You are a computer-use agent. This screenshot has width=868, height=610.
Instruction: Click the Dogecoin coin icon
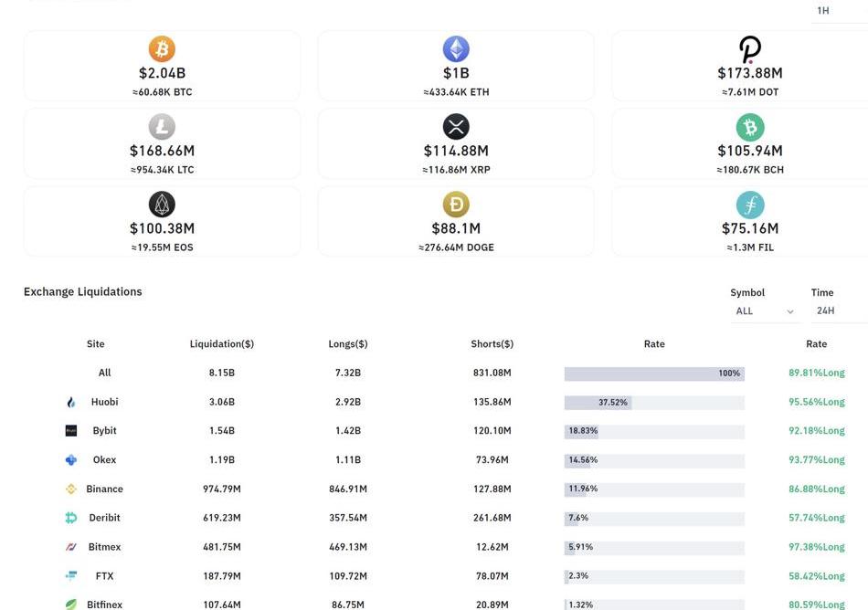pos(456,204)
